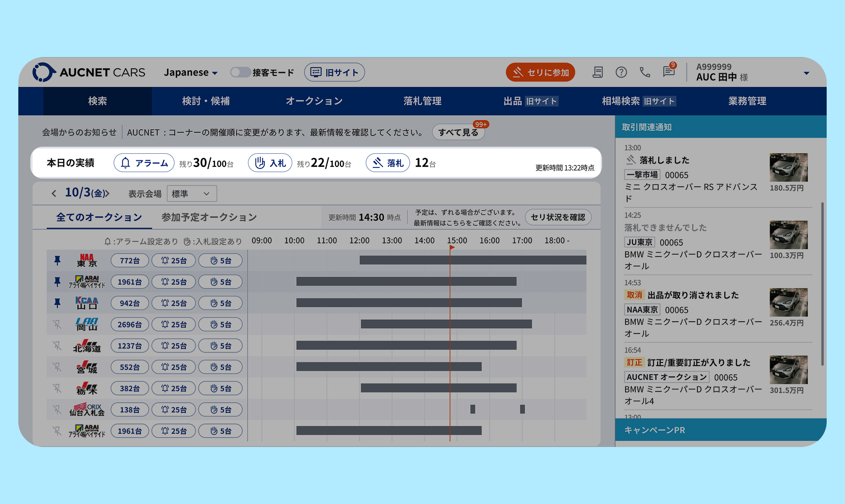This screenshot has width=845, height=504.
Task: Click the セリに参加 button
Action: [x=541, y=72]
